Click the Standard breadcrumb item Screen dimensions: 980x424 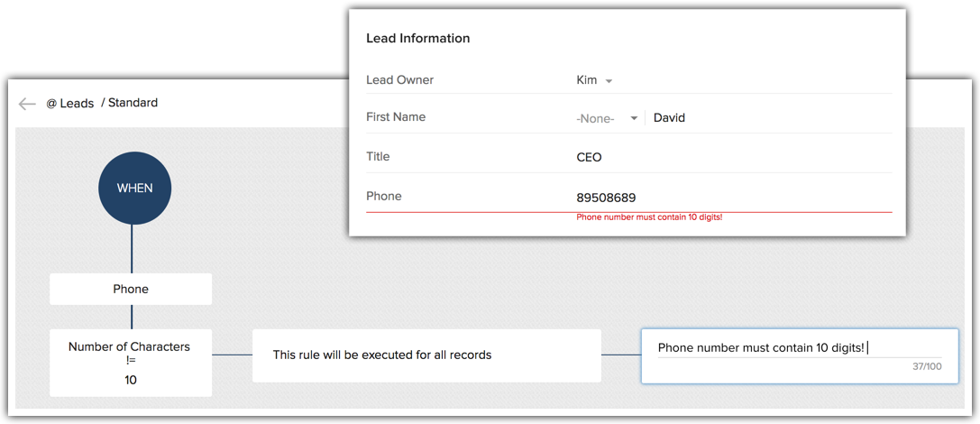tap(133, 103)
